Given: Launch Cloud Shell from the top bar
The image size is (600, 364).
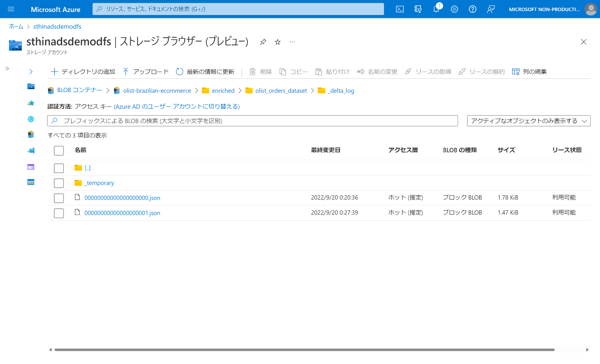Looking at the screenshot, I should click(x=400, y=9).
